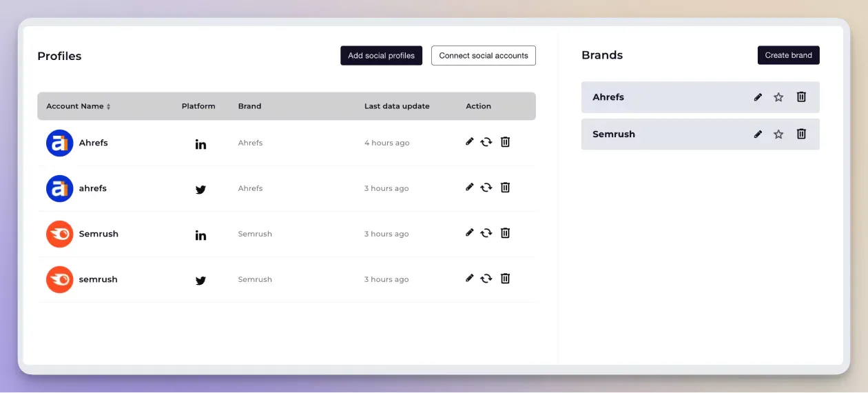Click the Last data update column header
The image size is (868, 393).
click(x=397, y=106)
